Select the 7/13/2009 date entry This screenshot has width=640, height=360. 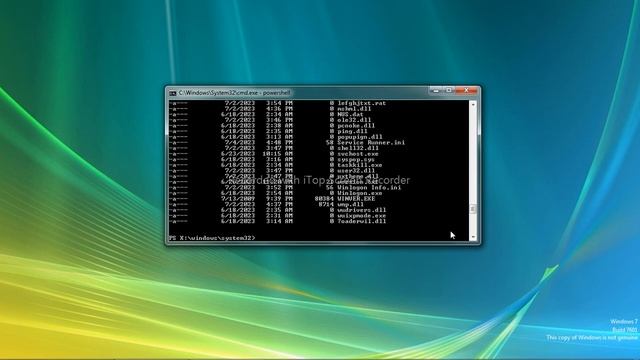click(x=238, y=199)
